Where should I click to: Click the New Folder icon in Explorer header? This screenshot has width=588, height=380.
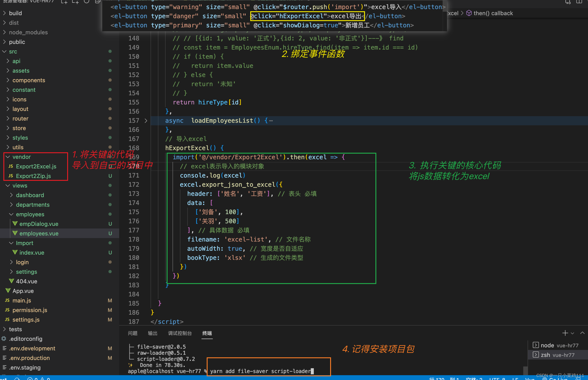(75, 2)
